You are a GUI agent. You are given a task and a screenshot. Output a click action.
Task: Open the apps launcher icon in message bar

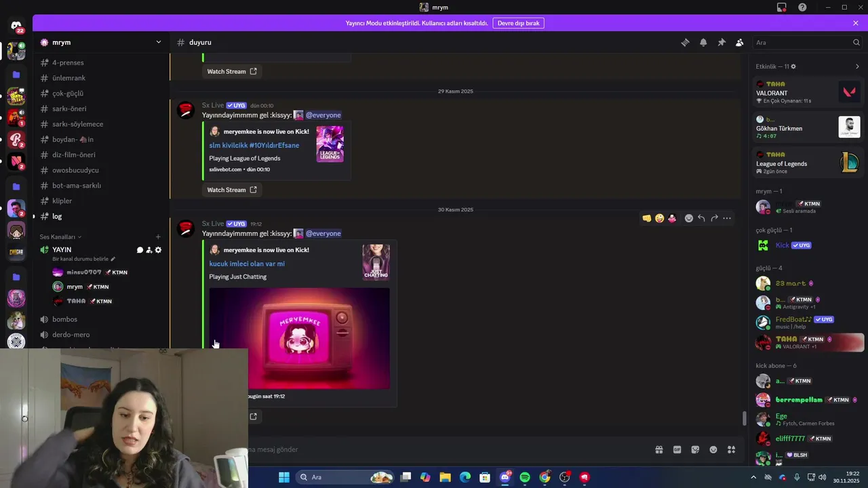click(x=732, y=449)
